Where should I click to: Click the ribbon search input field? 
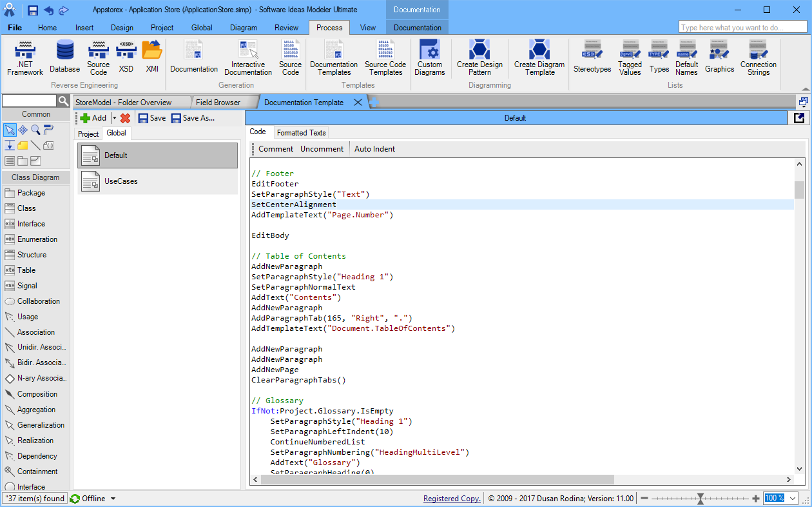(742, 27)
